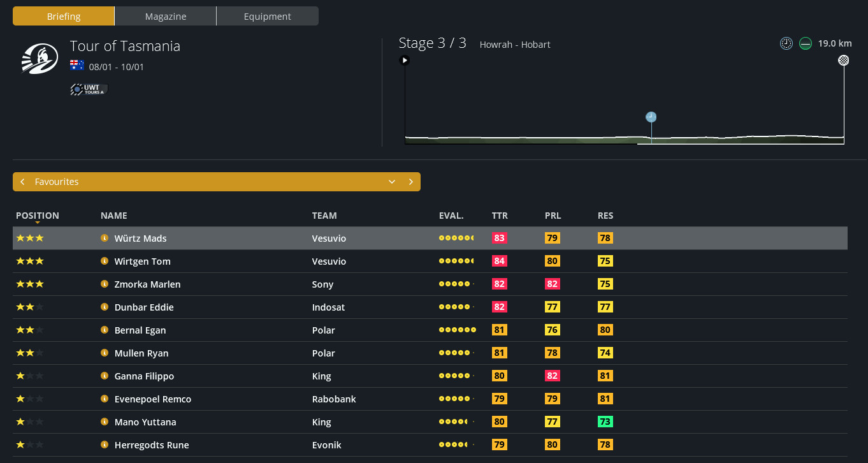Switch to the Magazine tab
The height and width of the screenshot is (463, 868).
point(165,17)
